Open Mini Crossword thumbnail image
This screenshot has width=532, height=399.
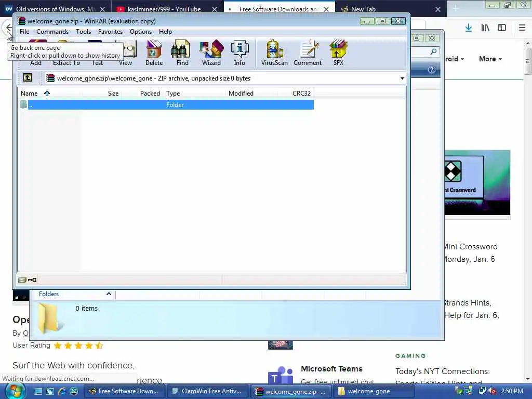[477, 182]
